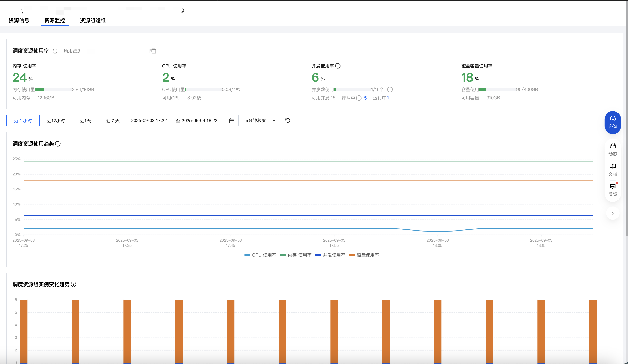Viewport: 628px width, 364px height.
Task: Open the 并发使用率 info tooltip icon
Action: [x=338, y=66]
